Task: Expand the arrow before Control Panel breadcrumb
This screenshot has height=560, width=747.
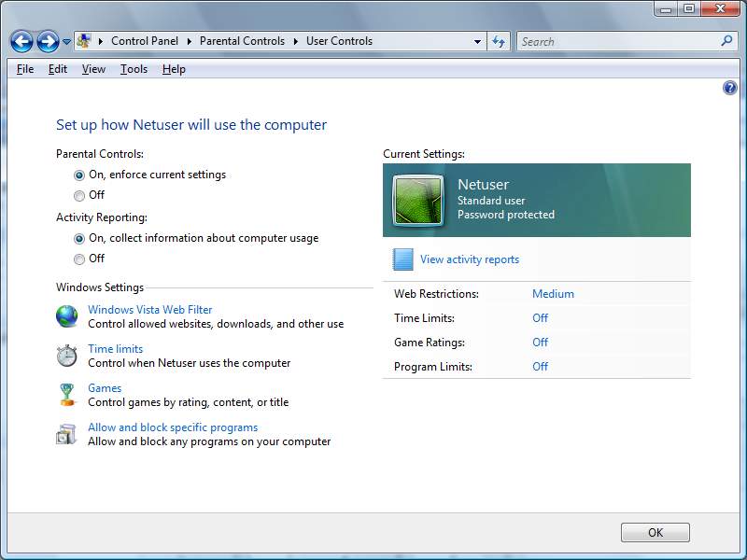Action: [101, 41]
